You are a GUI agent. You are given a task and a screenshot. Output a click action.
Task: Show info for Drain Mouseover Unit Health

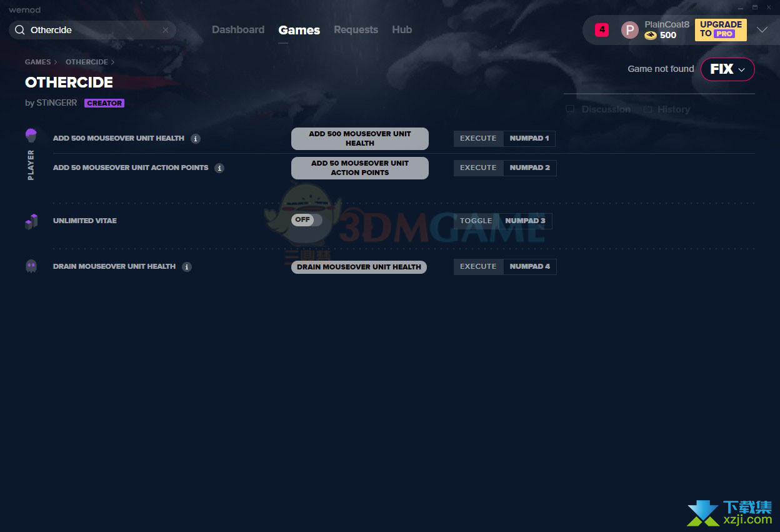click(x=186, y=267)
